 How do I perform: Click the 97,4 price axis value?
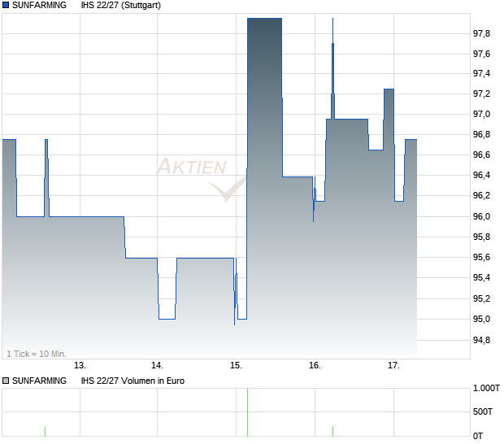(x=481, y=74)
